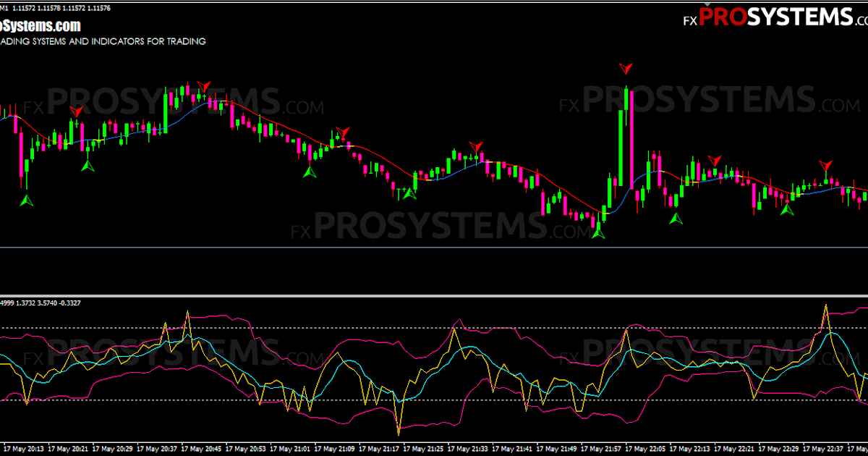Select second green buy arrow from the left
The image size is (868, 456).
click(88, 166)
